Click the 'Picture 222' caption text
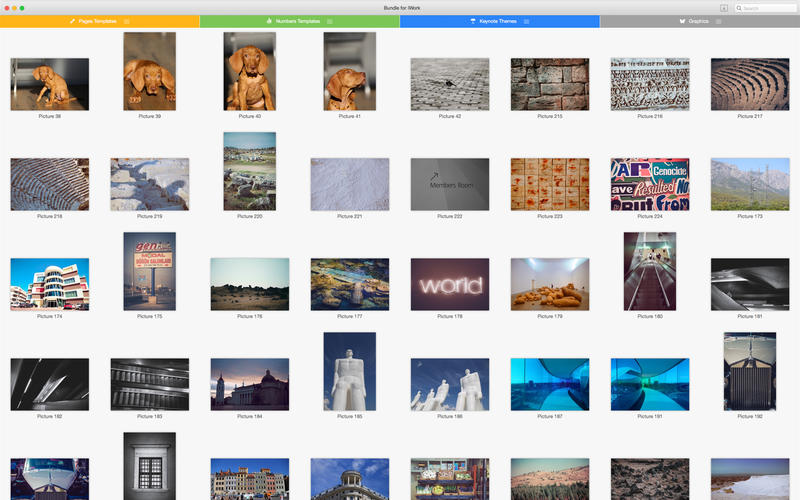Viewport: 800px width, 500px height. (x=449, y=216)
